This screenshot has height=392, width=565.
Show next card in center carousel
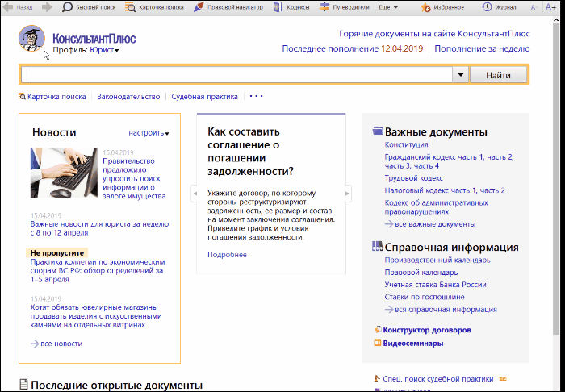click(x=347, y=194)
